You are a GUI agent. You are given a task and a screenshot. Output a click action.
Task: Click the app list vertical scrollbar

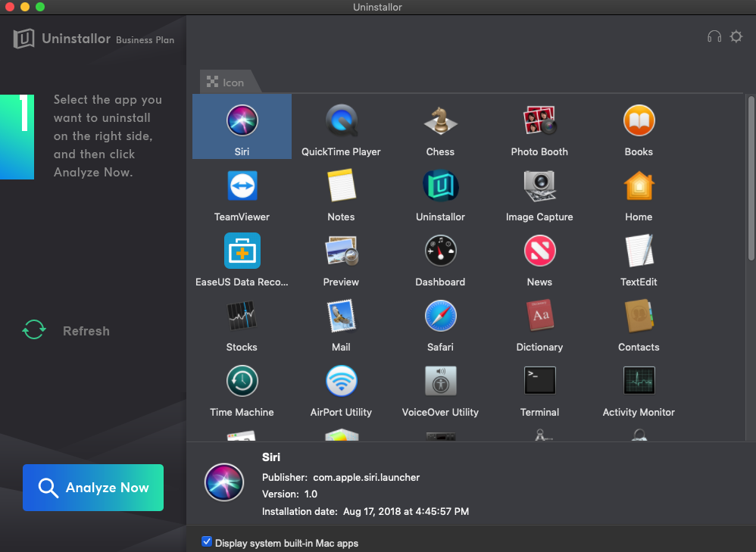tap(751, 179)
